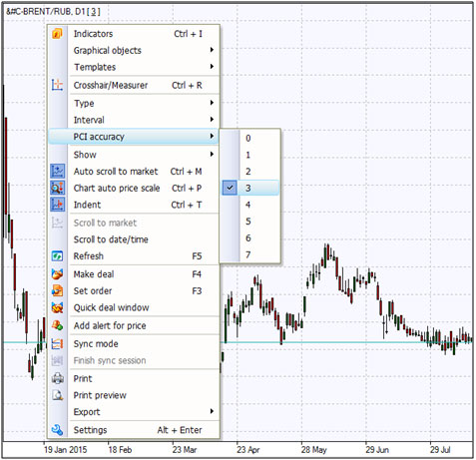Click the Indicators icon in the context menu

tap(57, 34)
